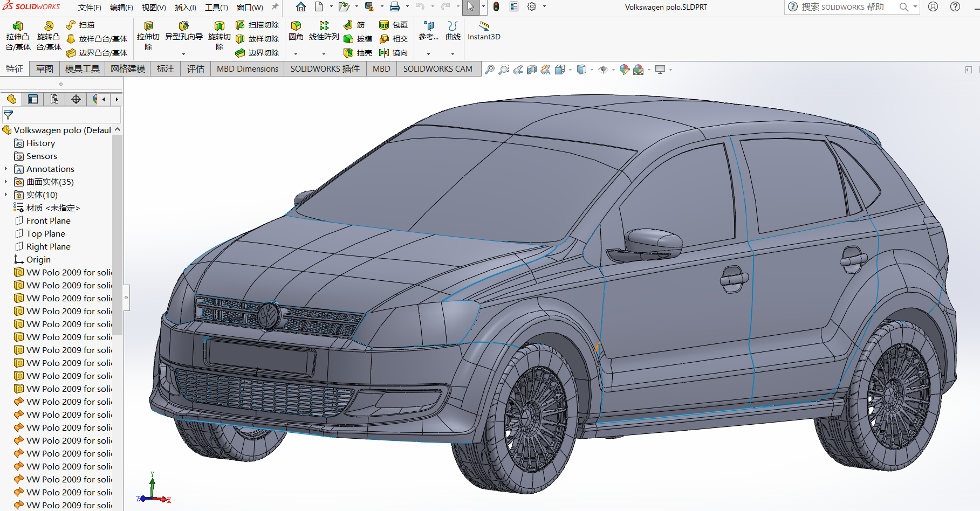The image size is (980, 511).
Task: Open the 文件(F) menu
Action: tap(90, 8)
